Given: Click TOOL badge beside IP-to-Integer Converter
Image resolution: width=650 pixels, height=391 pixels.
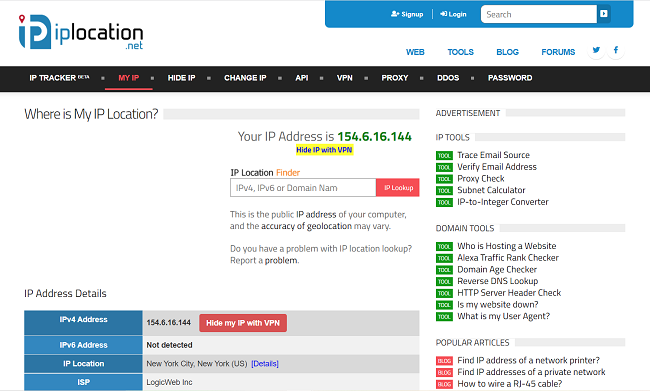Looking at the screenshot, I should pyautogui.click(x=444, y=202).
